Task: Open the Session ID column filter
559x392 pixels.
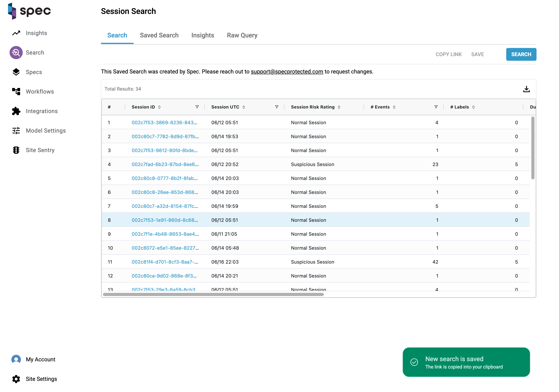Action: [x=197, y=107]
